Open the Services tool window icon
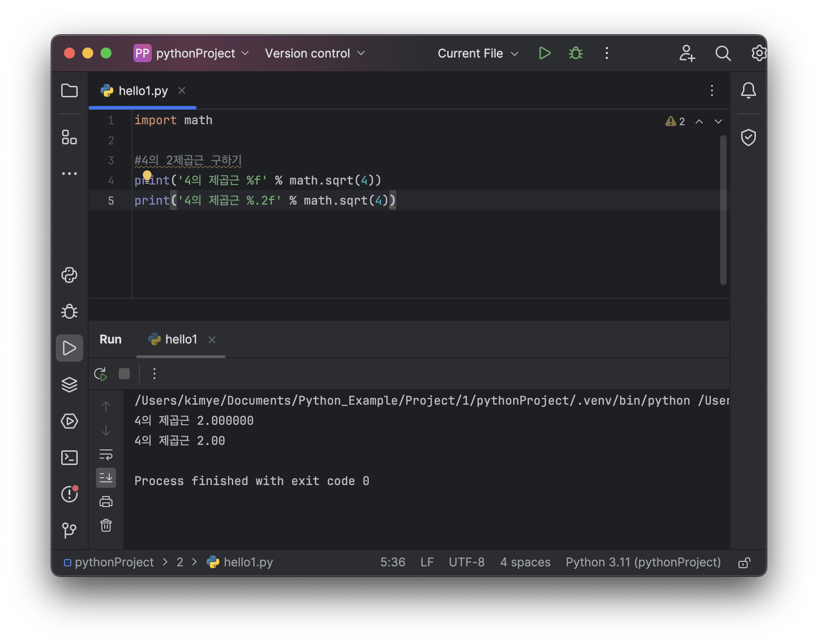The image size is (818, 644). pos(69,421)
